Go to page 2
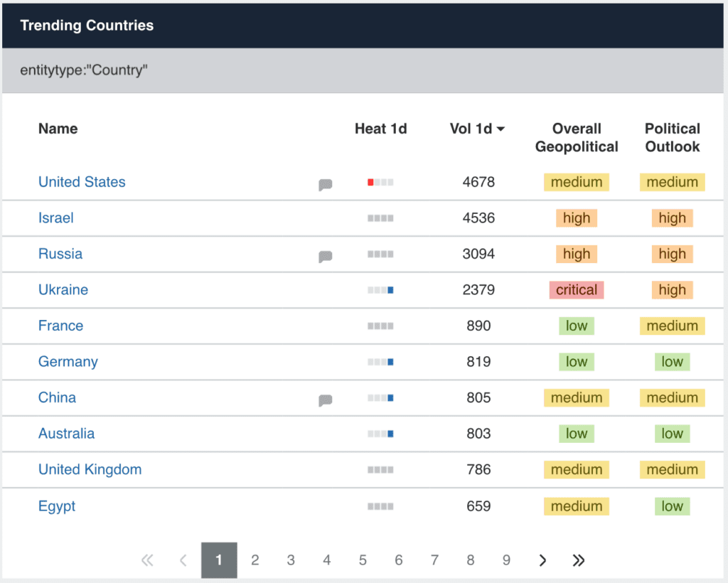This screenshot has width=728, height=583. (255, 560)
